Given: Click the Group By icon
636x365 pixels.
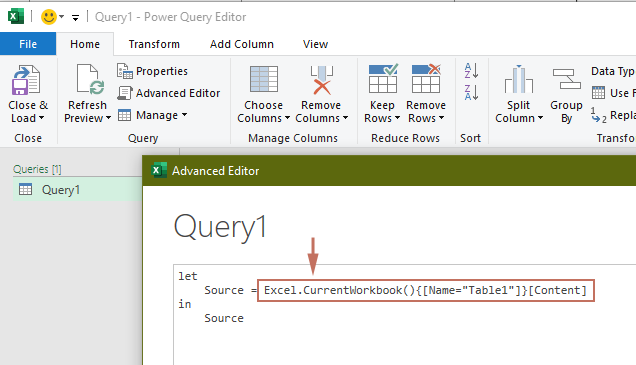Looking at the screenshot, I should [x=566, y=79].
